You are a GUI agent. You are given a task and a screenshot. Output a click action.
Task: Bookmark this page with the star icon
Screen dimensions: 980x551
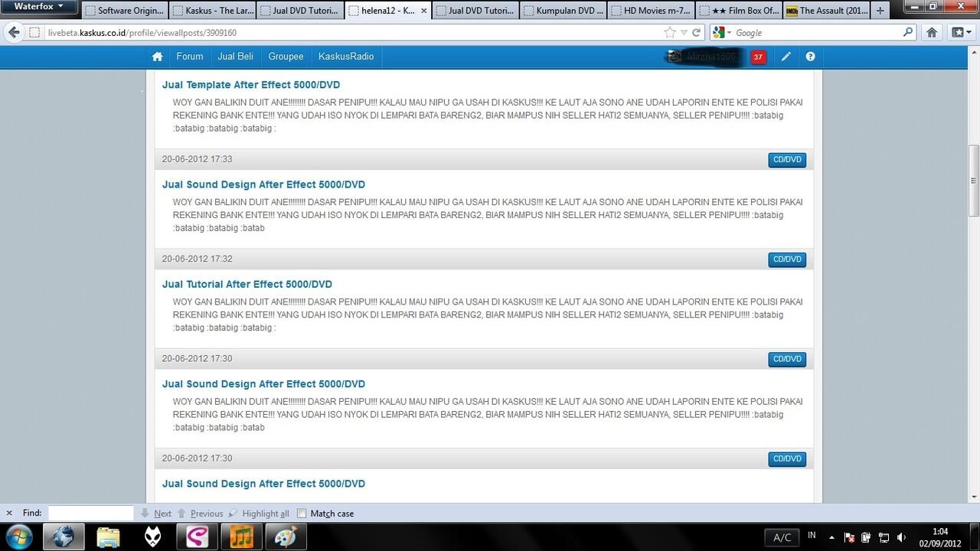(x=670, y=32)
